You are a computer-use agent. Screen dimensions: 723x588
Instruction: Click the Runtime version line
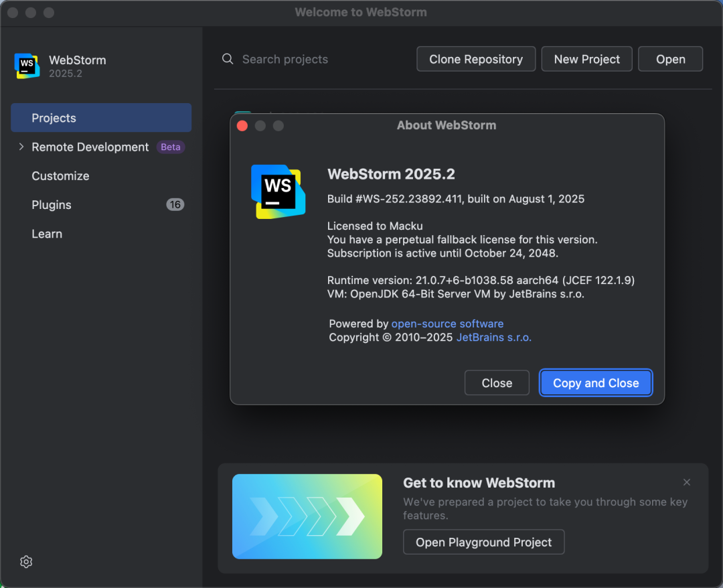[x=481, y=281]
